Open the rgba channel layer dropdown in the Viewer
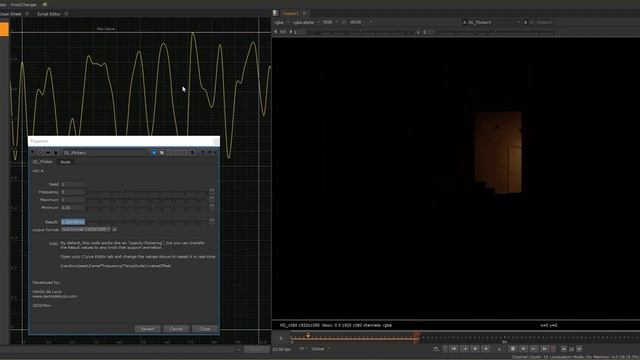 (282, 22)
